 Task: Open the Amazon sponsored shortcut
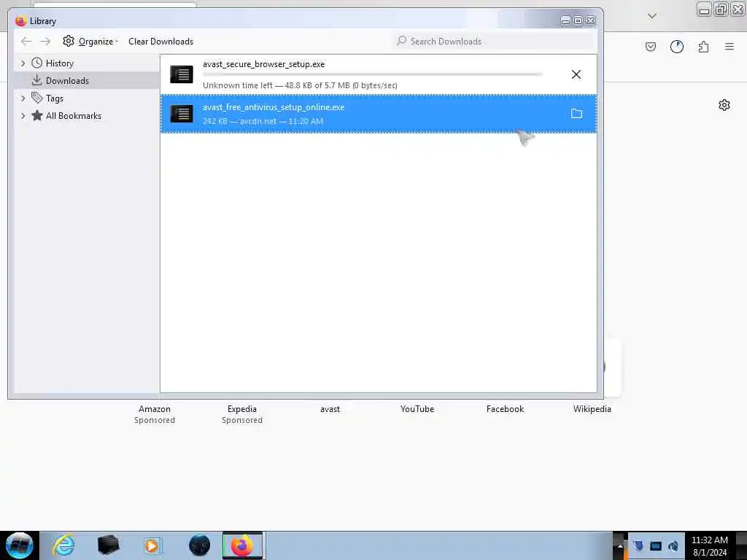(x=155, y=414)
